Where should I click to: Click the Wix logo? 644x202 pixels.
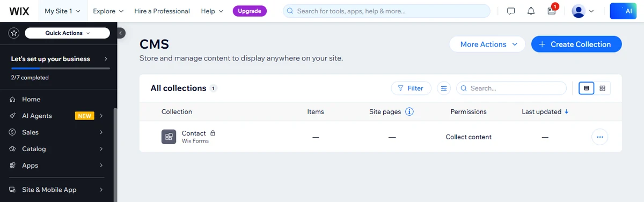(19, 11)
